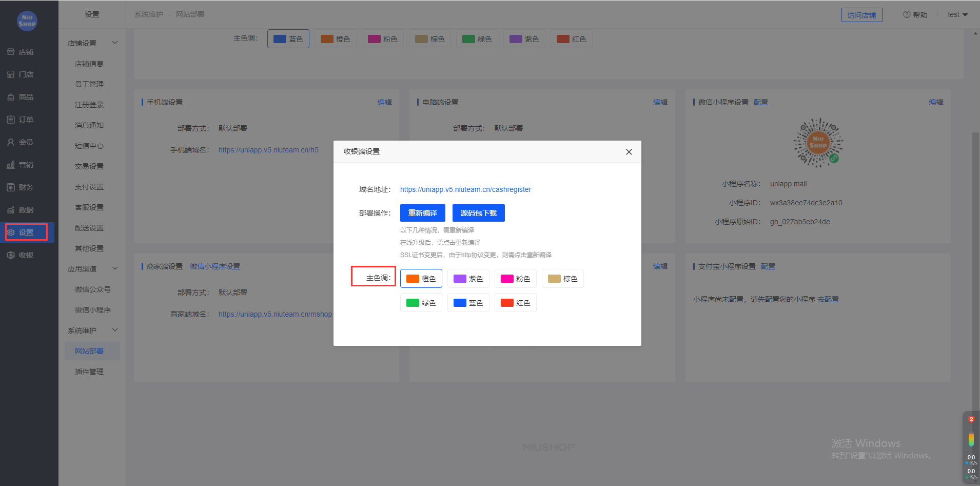
Task: Choose 橙色 in background top 主色调 row
Action: tap(336, 39)
